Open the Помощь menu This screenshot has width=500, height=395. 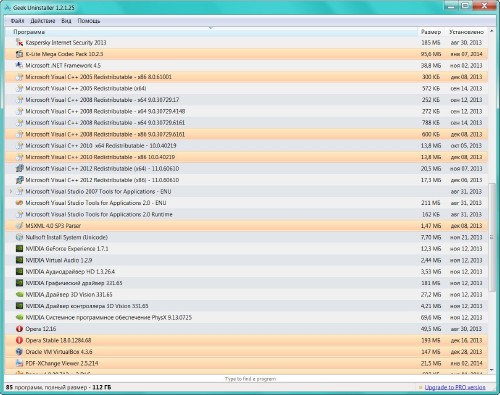(x=89, y=21)
